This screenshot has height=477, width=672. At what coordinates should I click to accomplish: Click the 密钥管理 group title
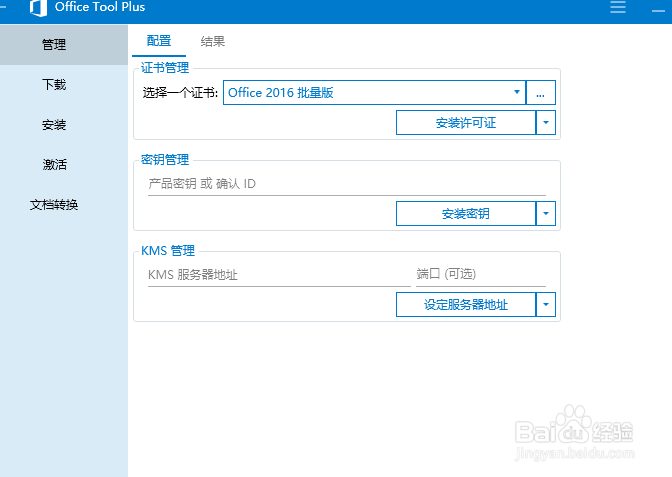165,159
